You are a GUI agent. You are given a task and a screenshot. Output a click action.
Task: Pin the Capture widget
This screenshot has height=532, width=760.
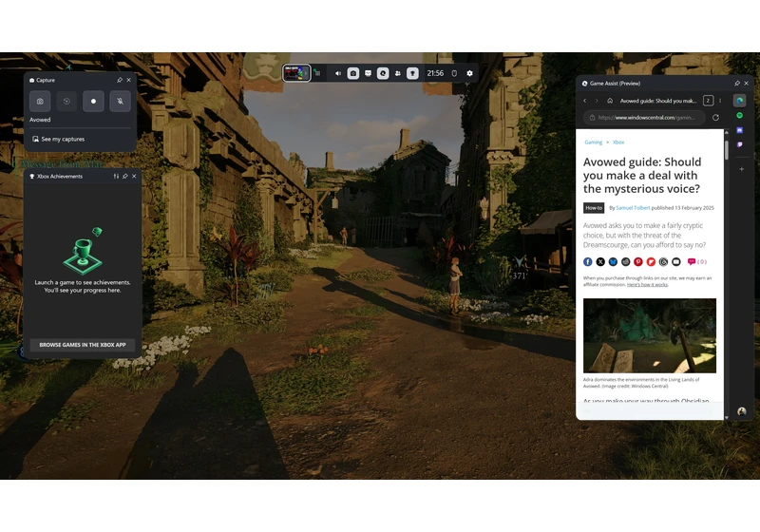pyautogui.click(x=120, y=80)
